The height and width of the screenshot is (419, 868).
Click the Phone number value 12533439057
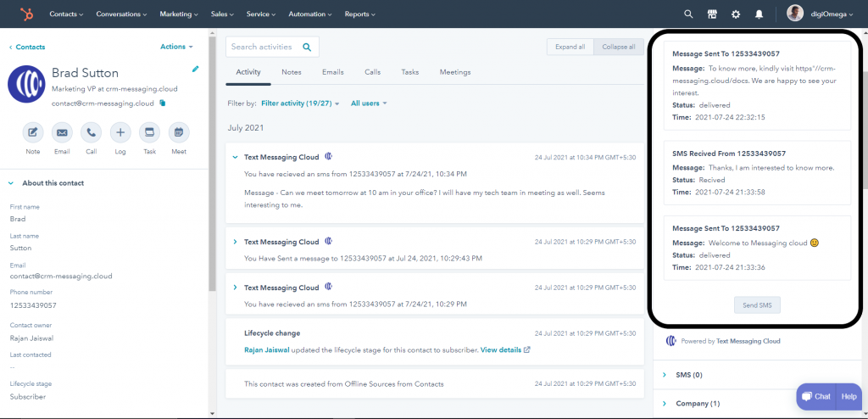tap(33, 306)
